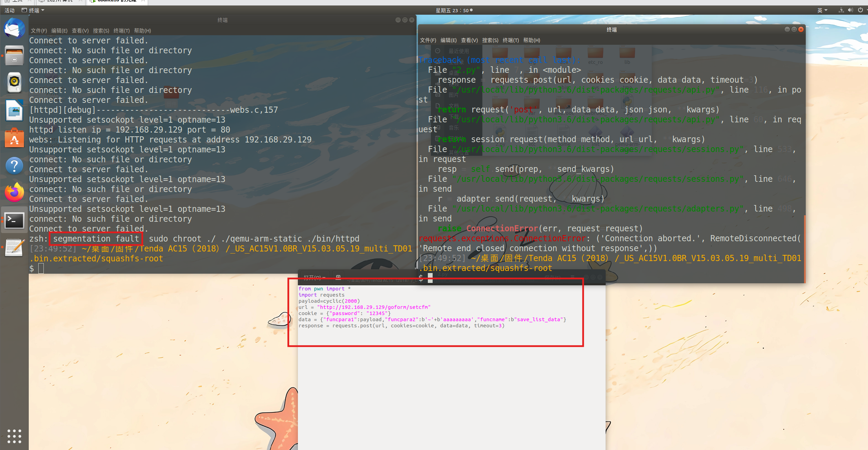Click the right terminal 终端 title bar

click(611, 29)
